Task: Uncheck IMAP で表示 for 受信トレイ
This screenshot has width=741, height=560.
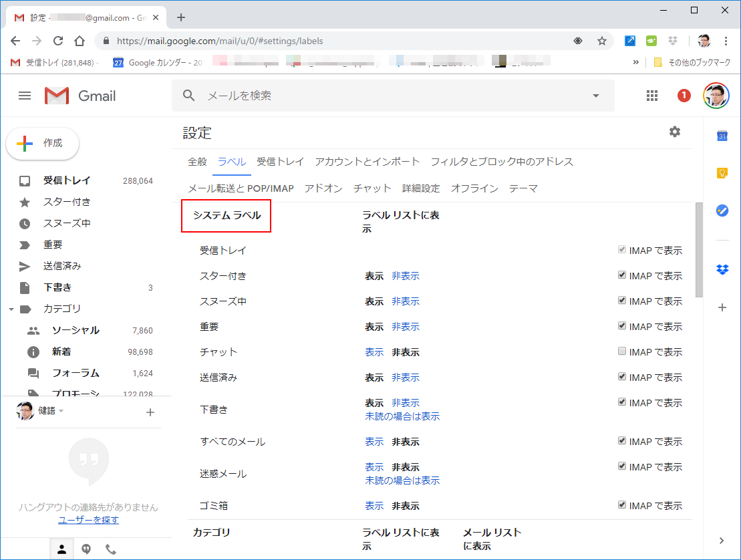Action: pyautogui.click(x=621, y=249)
